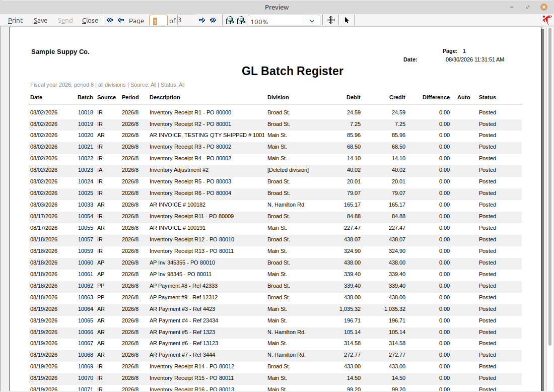Click Inventory Adjustment #2 description
Viewport: 554px width, 392px height.
point(179,170)
